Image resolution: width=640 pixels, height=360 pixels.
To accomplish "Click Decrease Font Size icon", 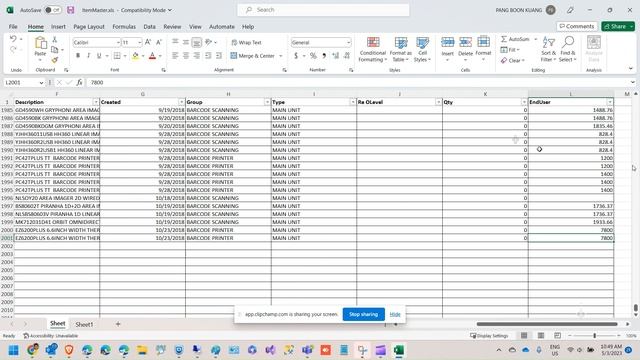I will [x=159, y=42].
